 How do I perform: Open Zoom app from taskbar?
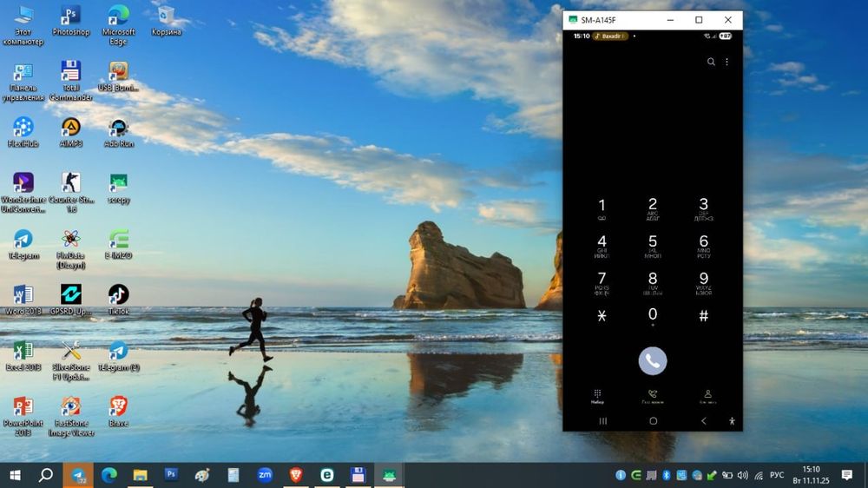(x=265, y=475)
